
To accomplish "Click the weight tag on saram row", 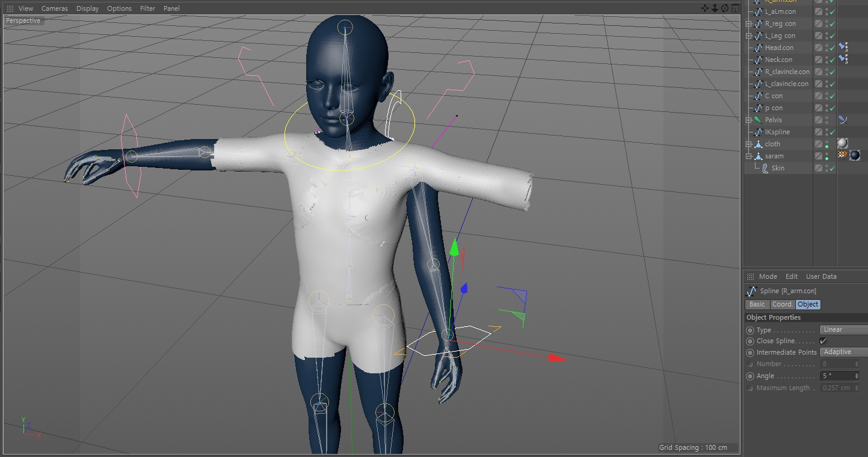I will click(x=842, y=155).
